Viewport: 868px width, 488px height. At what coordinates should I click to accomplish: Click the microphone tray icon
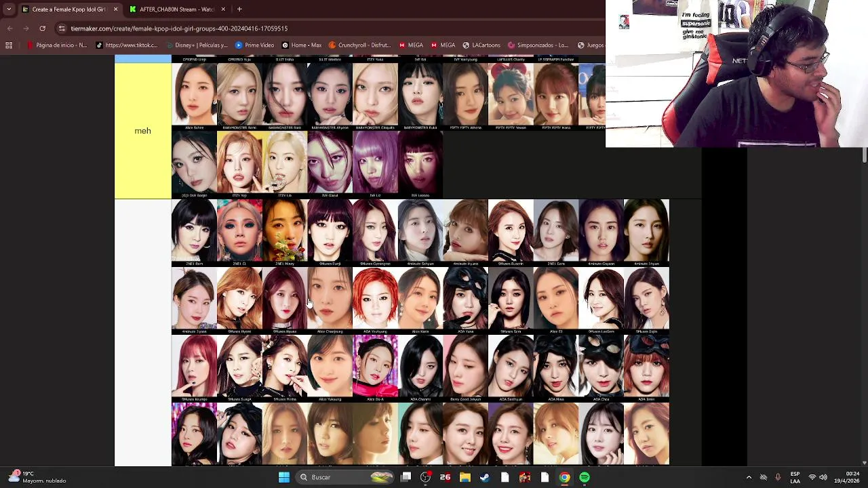point(778,477)
